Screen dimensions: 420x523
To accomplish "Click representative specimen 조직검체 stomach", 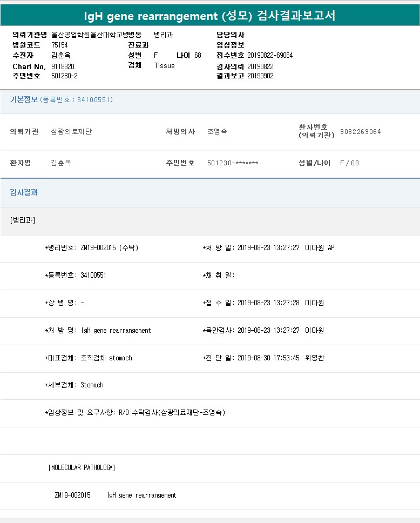I will (x=106, y=358).
